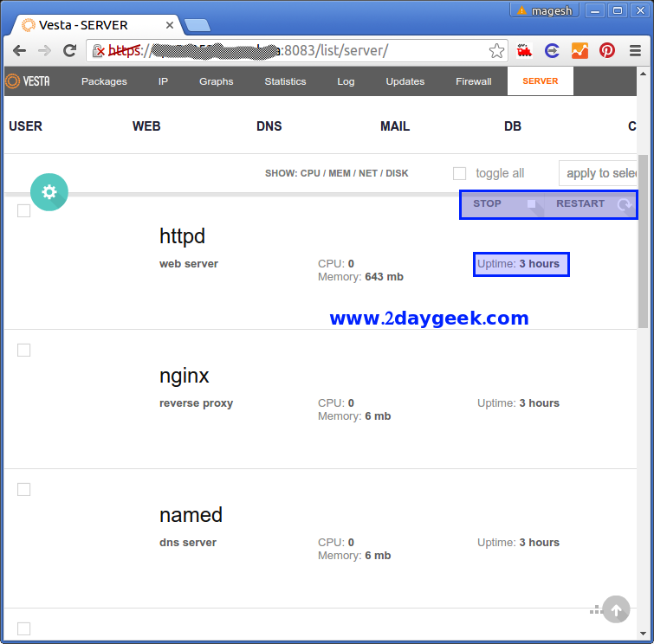Close the Vesta - SERVER tab
This screenshot has height=644, width=654.
click(x=169, y=25)
